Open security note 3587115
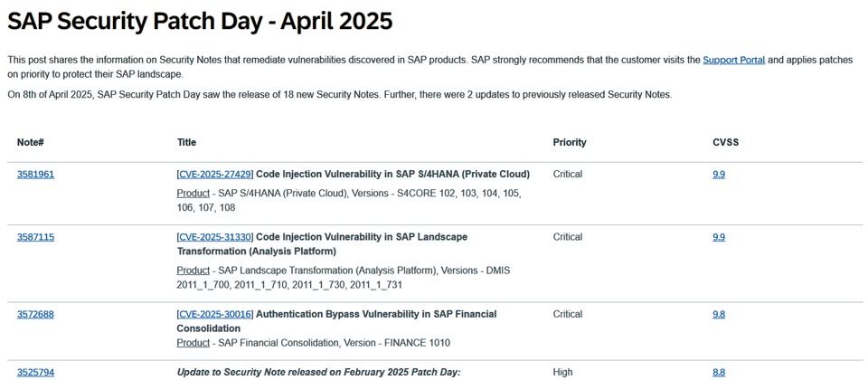The width and height of the screenshot is (868, 380). click(35, 237)
